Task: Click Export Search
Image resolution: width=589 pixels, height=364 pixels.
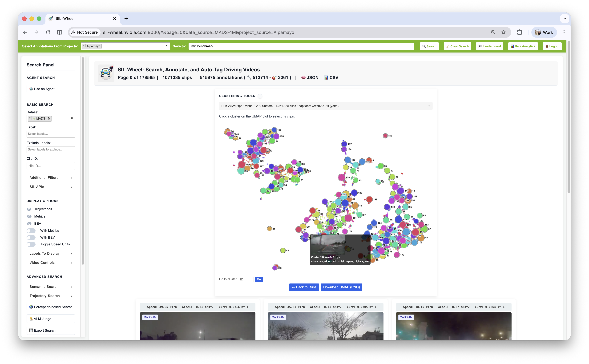Action: pos(51,331)
